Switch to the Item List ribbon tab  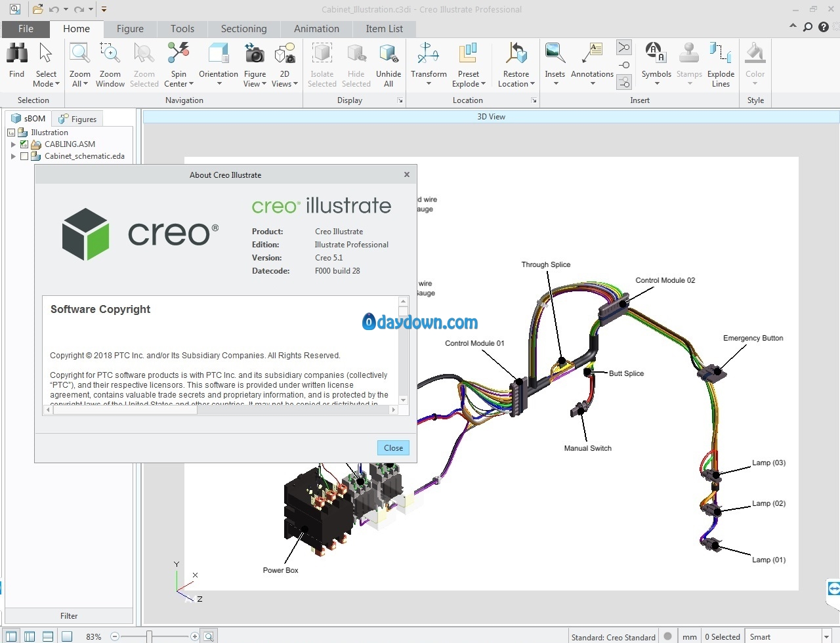tap(384, 29)
